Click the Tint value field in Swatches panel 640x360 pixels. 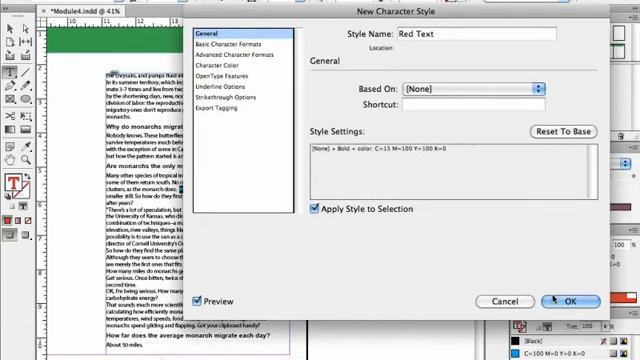[x=590, y=326]
